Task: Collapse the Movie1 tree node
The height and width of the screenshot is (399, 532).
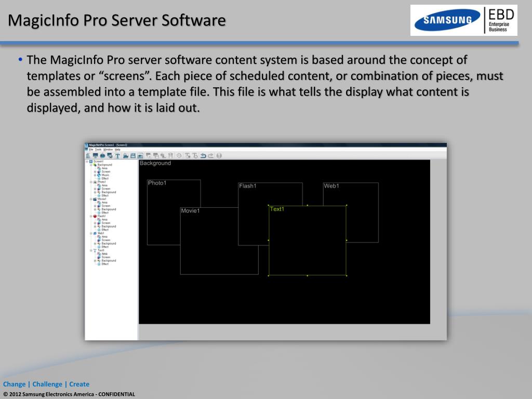Action: (x=91, y=199)
